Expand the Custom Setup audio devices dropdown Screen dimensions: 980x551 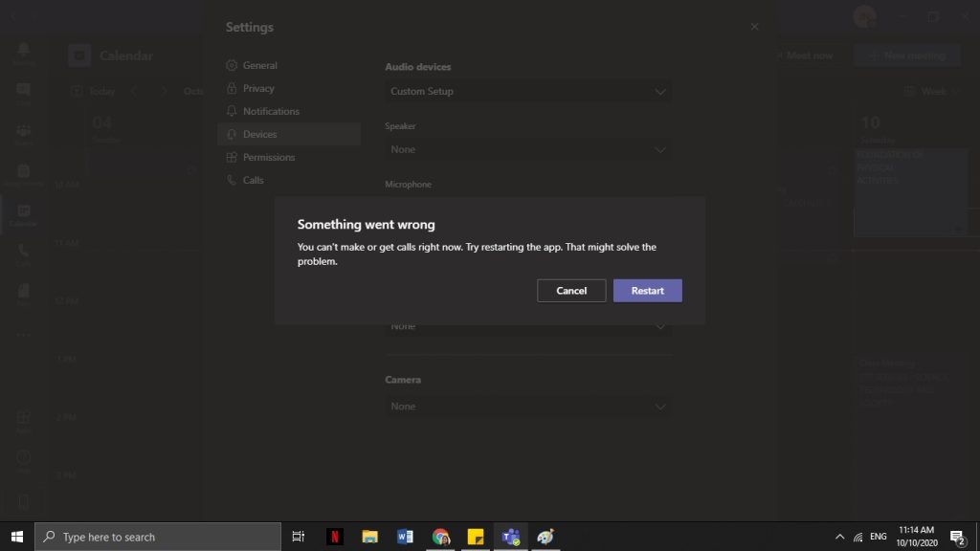(x=527, y=91)
